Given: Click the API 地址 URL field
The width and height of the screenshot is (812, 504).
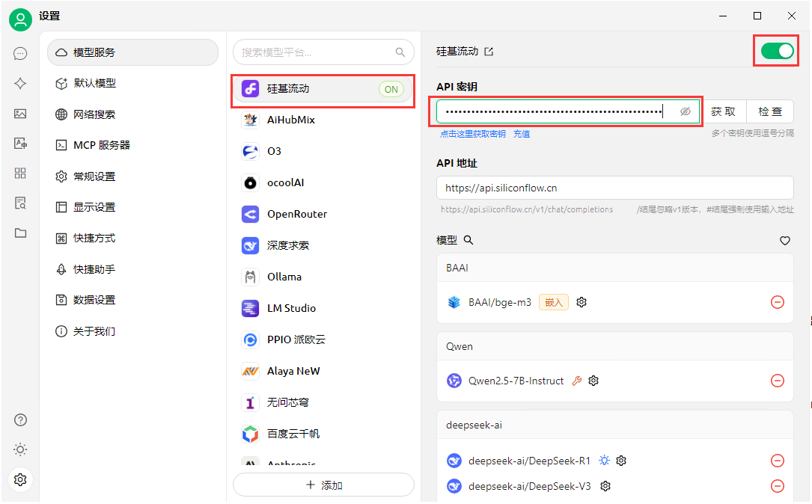Looking at the screenshot, I should (x=614, y=188).
